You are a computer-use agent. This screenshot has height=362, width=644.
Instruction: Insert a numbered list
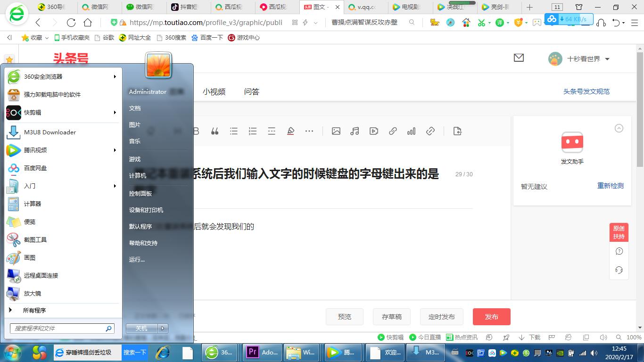click(x=253, y=131)
